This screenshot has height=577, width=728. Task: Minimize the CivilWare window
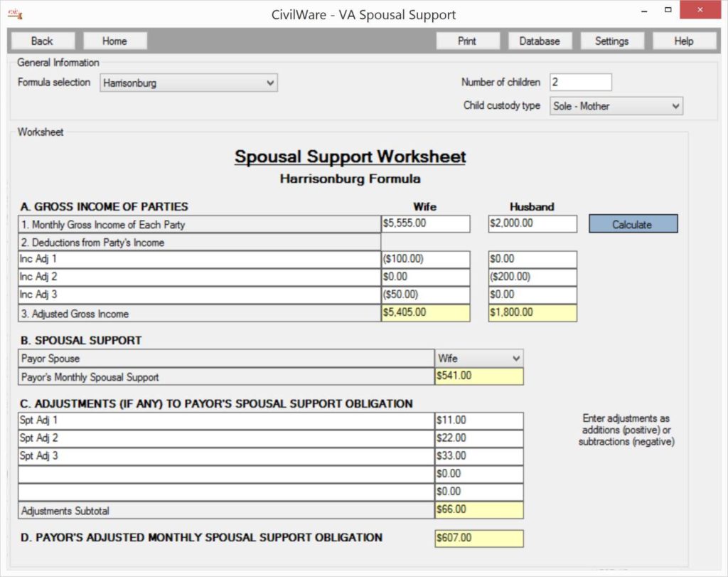pos(644,10)
